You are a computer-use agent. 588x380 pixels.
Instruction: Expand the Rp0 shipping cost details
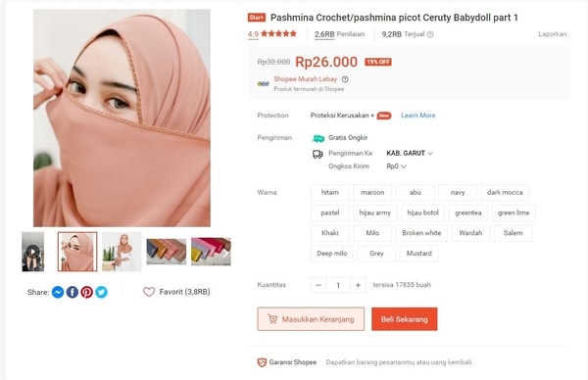[x=396, y=166]
